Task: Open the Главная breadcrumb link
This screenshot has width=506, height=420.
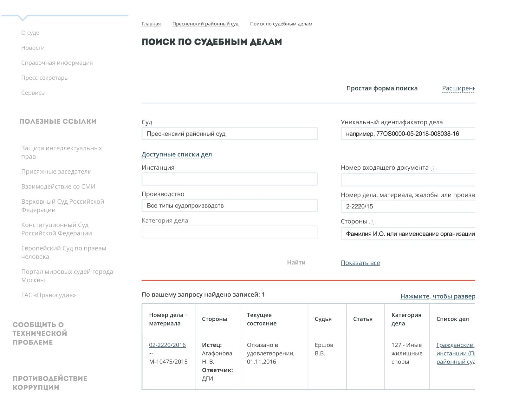Action: point(151,24)
